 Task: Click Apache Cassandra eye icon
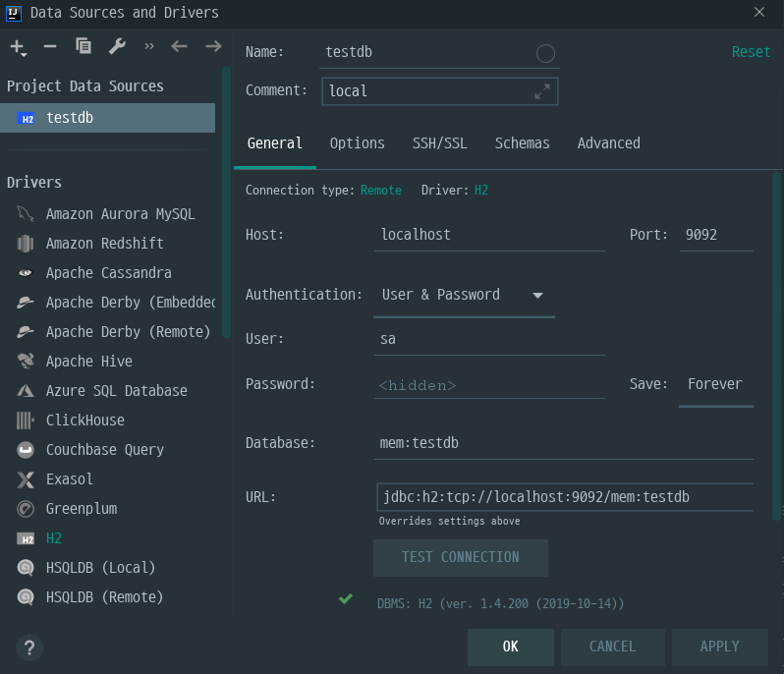(26, 273)
